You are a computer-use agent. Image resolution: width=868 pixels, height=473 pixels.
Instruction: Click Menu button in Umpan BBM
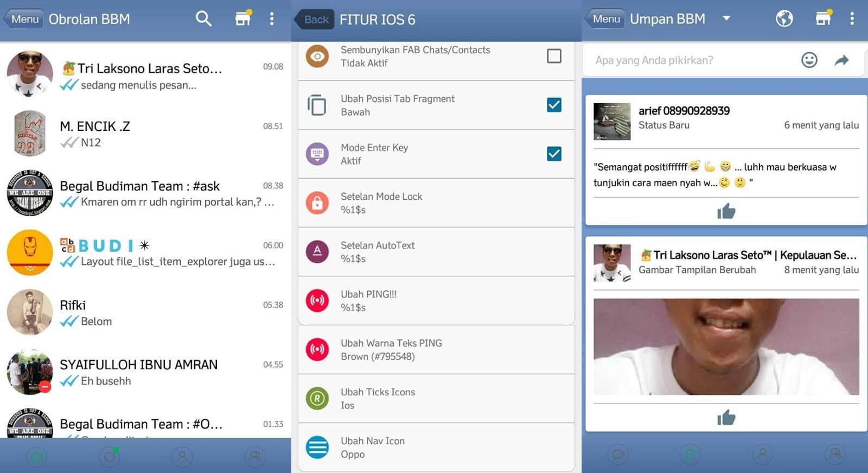point(605,19)
